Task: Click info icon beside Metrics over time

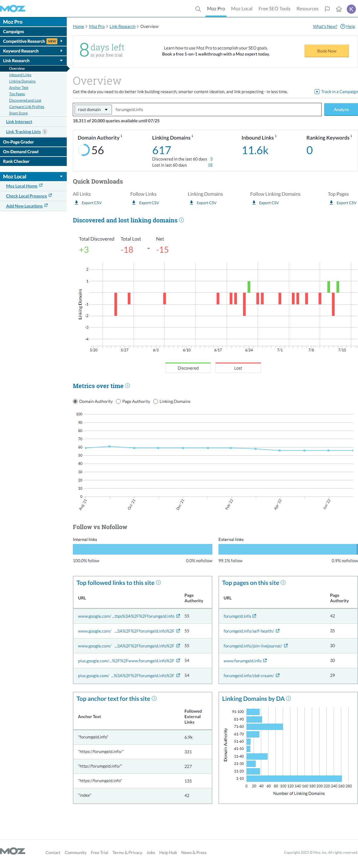Action: coord(127,386)
